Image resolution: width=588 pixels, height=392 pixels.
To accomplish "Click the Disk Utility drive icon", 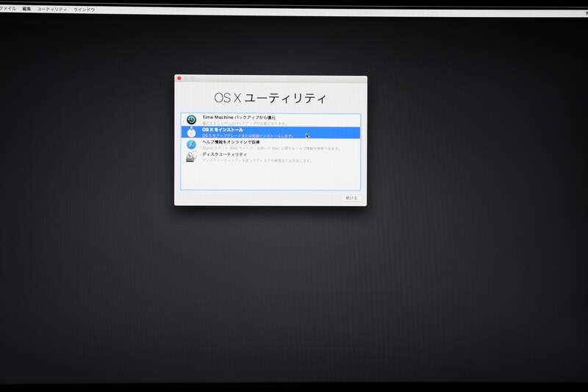I will click(x=191, y=157).
